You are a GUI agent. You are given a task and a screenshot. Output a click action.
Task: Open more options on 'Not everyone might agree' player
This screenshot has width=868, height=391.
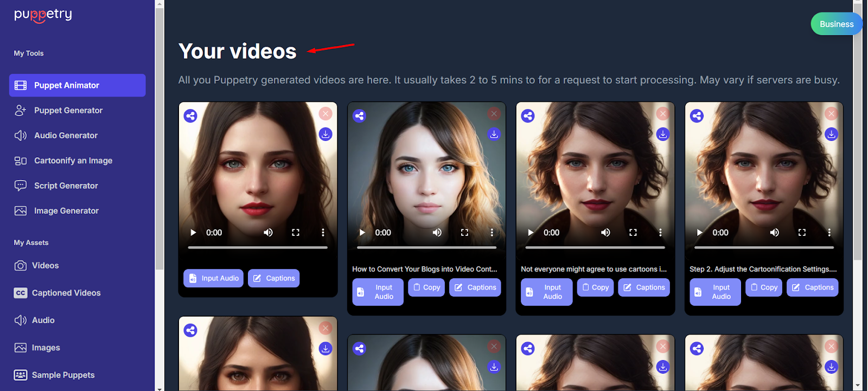[660, 233]
